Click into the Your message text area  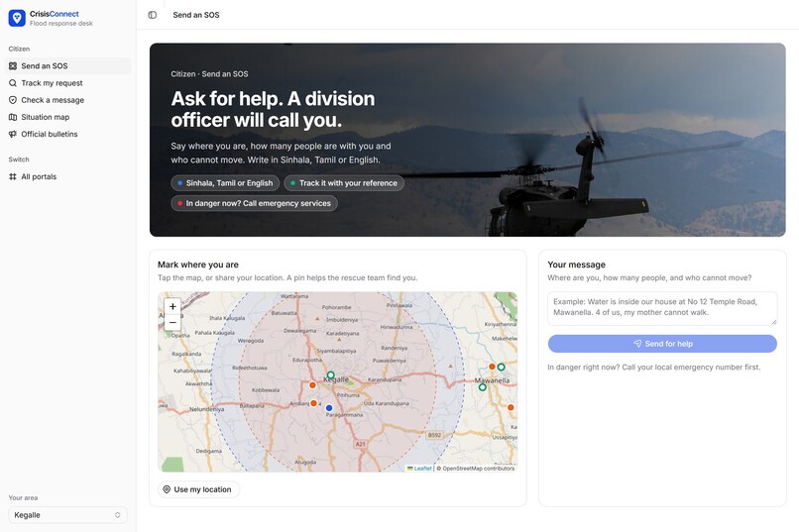(662, 308)
